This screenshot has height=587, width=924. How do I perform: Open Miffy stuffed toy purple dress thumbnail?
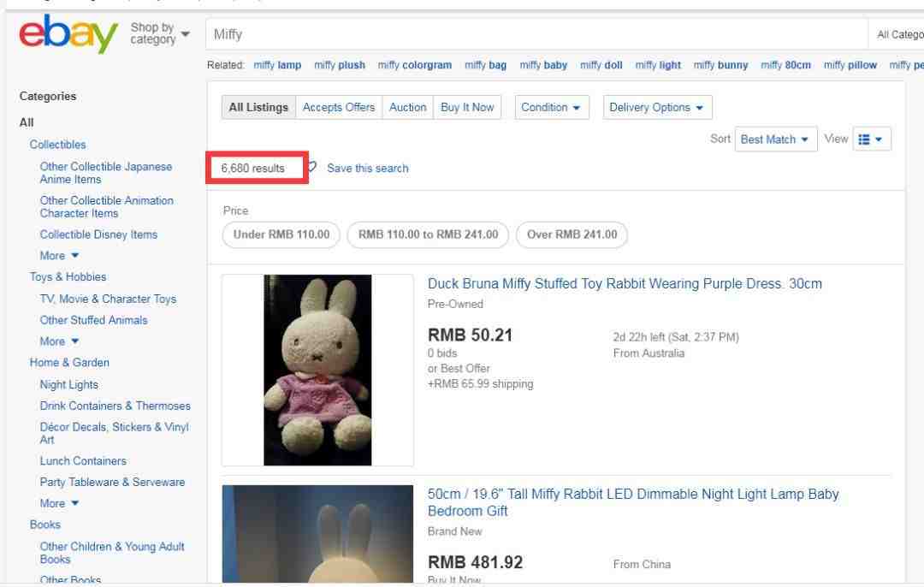tap(317, 371)
